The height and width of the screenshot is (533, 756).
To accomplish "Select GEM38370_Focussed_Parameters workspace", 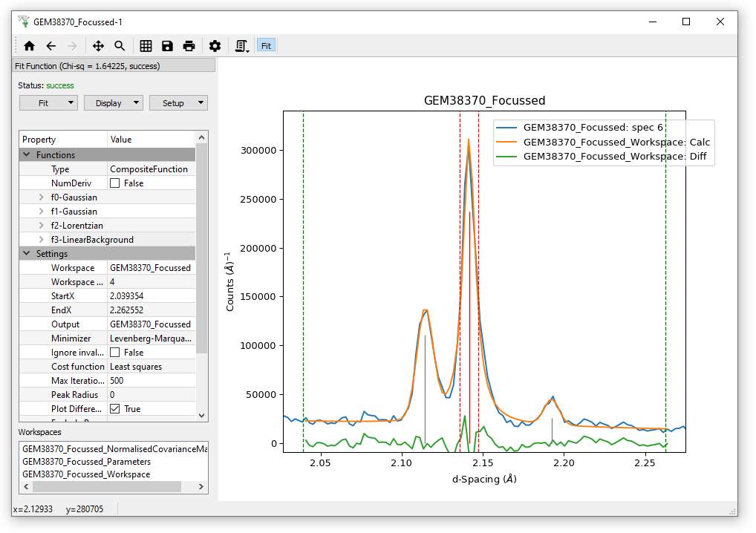I will tap(86, 462).
